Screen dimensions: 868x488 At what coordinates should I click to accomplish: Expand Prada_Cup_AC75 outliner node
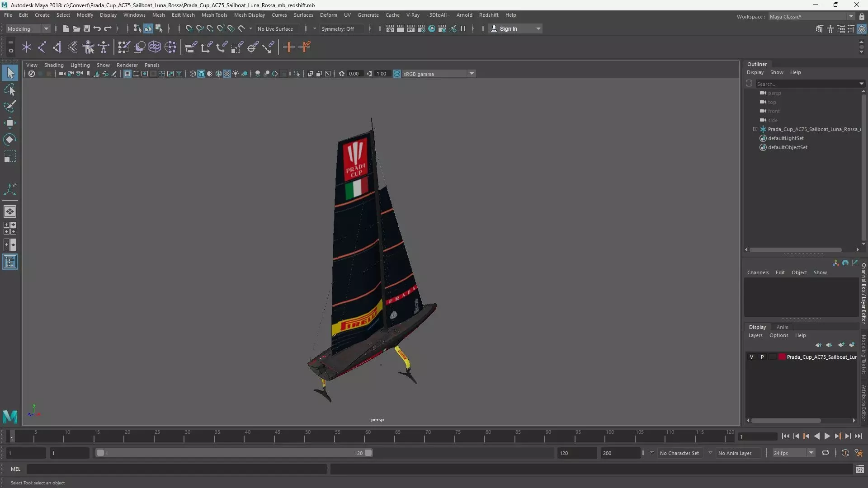point(755,129)
